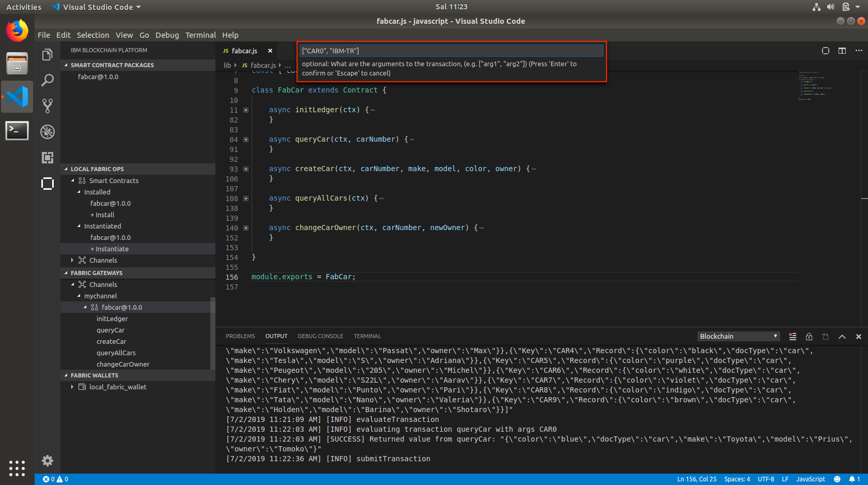Unfold changeCarOwner function at line 140

point(246,228)
